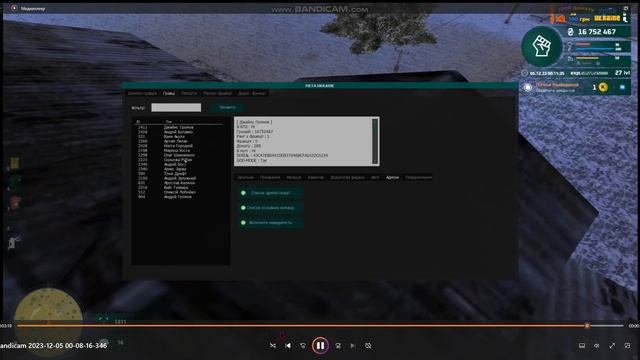
Task: Select the player row with ID 2223
Action: click(178, 160)
